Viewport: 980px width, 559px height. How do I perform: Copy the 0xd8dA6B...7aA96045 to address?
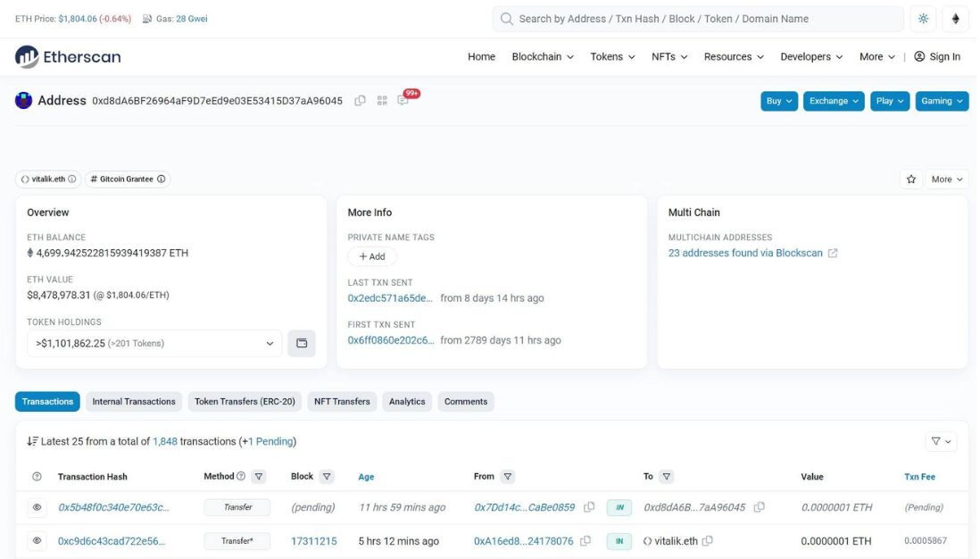click(x=759, y=507)
